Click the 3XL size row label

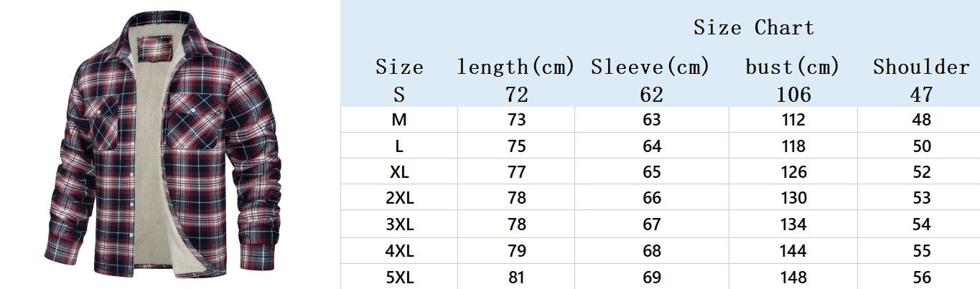[399, 224]
